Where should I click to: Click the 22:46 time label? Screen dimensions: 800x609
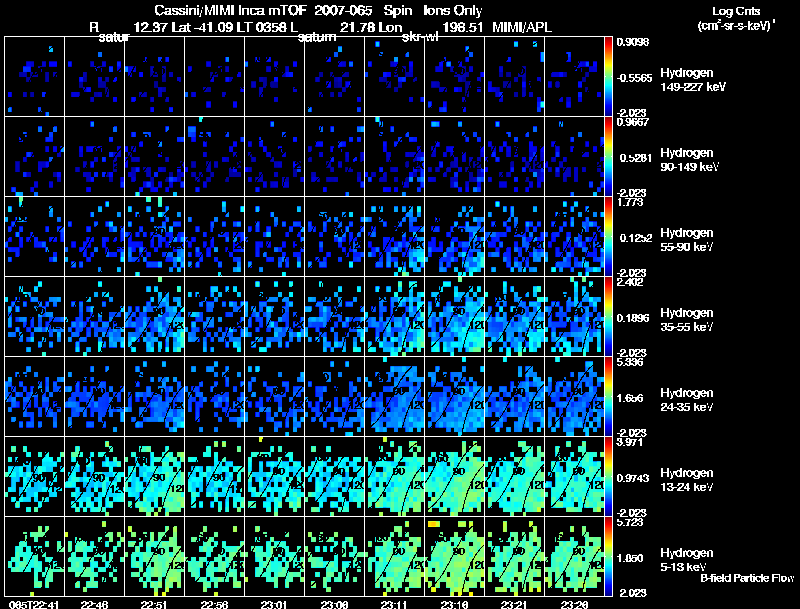(x=94, y=605)
